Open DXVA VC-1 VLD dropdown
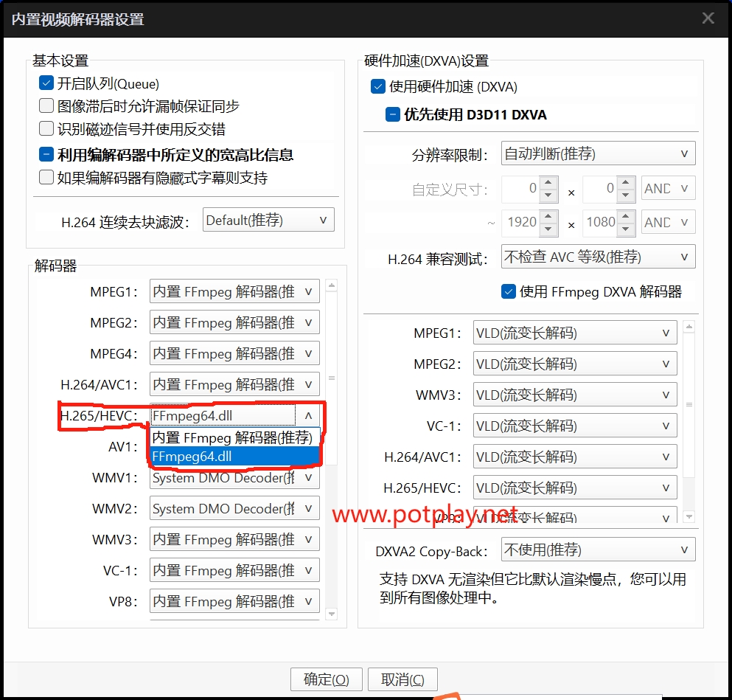The width and height of the screenshot is (732, 700). click(x=575, y=426)
